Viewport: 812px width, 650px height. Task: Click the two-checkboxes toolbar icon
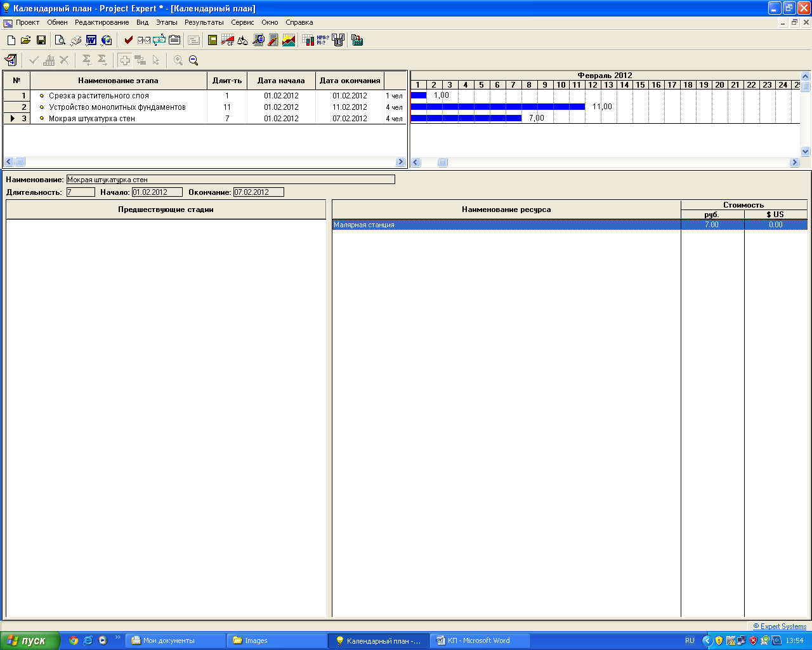(x=144, y=41)
